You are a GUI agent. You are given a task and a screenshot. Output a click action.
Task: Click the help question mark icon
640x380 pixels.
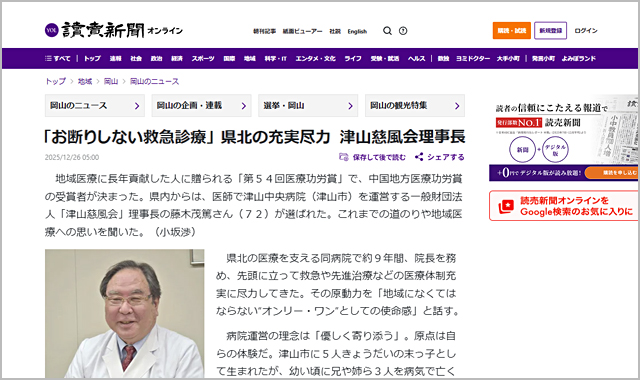(403, 31)
